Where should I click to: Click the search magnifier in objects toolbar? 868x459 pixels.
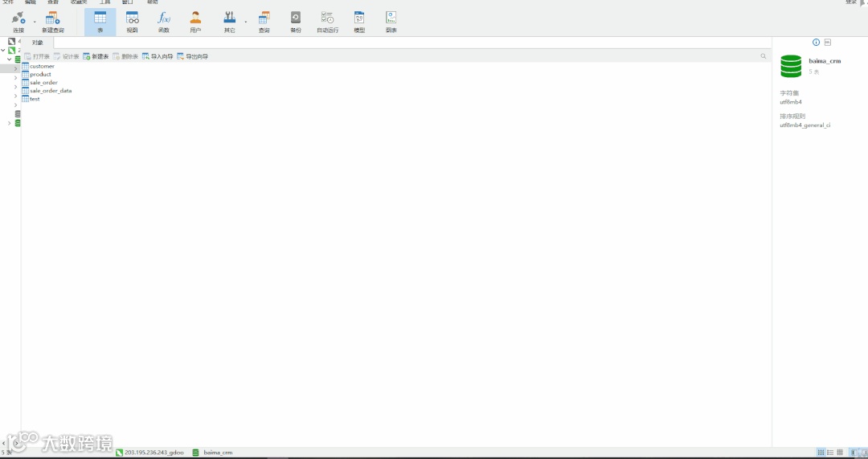click(764, 56)
